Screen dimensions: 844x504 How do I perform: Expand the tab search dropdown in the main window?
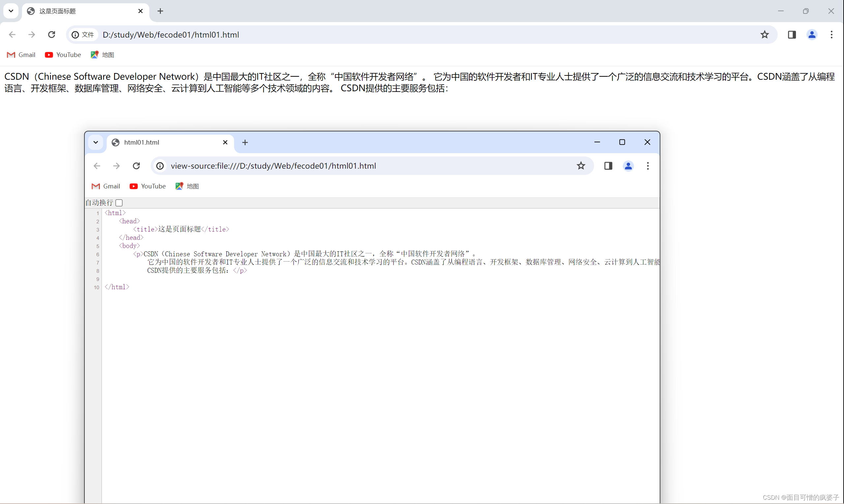[x=11, y=11]
